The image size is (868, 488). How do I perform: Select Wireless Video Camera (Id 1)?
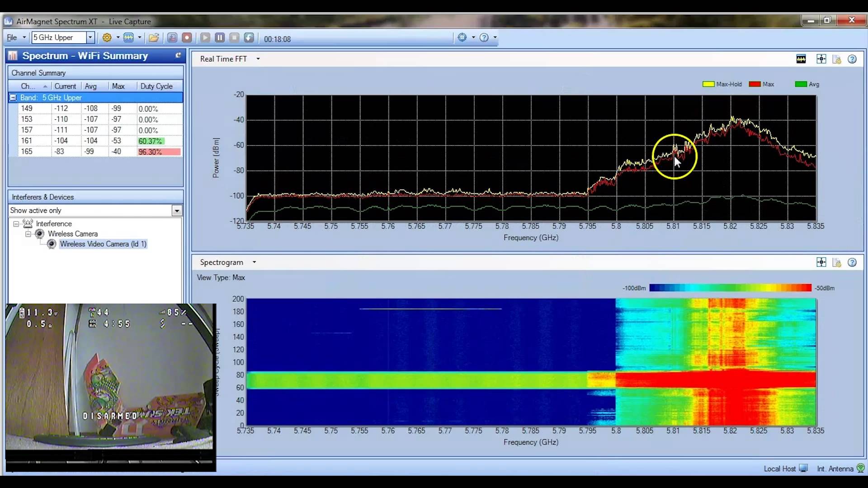[x=103, y=244]
